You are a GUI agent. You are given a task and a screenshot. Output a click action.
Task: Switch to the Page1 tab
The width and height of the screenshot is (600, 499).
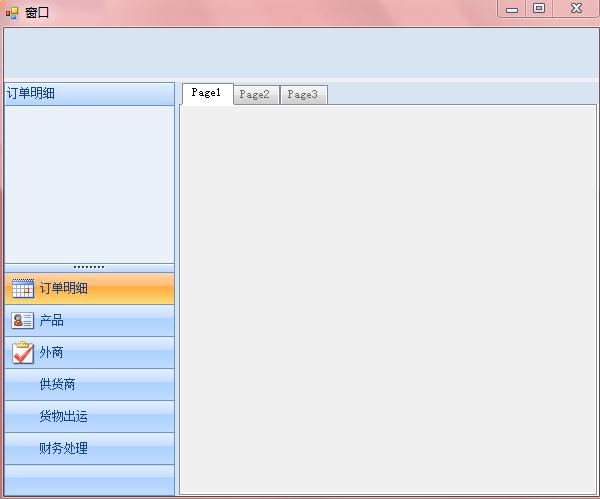tap(207, 93)
